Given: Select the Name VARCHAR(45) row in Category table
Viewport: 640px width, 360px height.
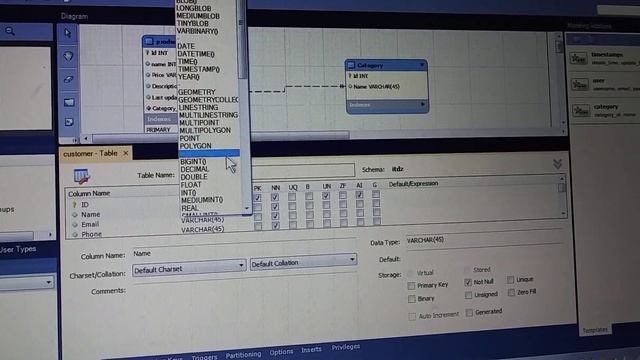Looking at the screenshot, I should coord(386,87).
